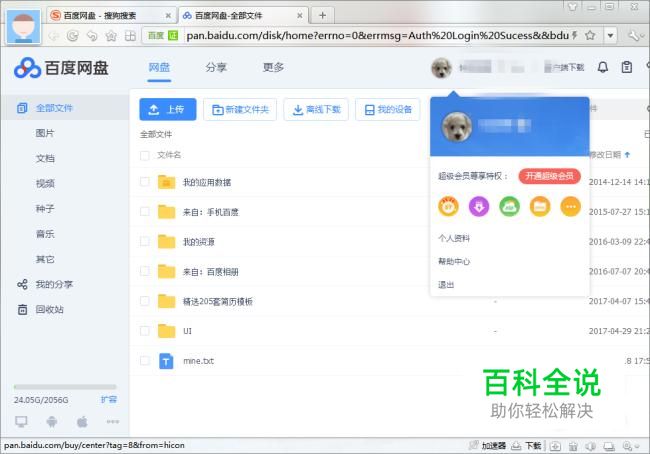Viewport: 650px width, 454px height.
Task: Click the purple download privilege icon
Action: coord(479,206)
